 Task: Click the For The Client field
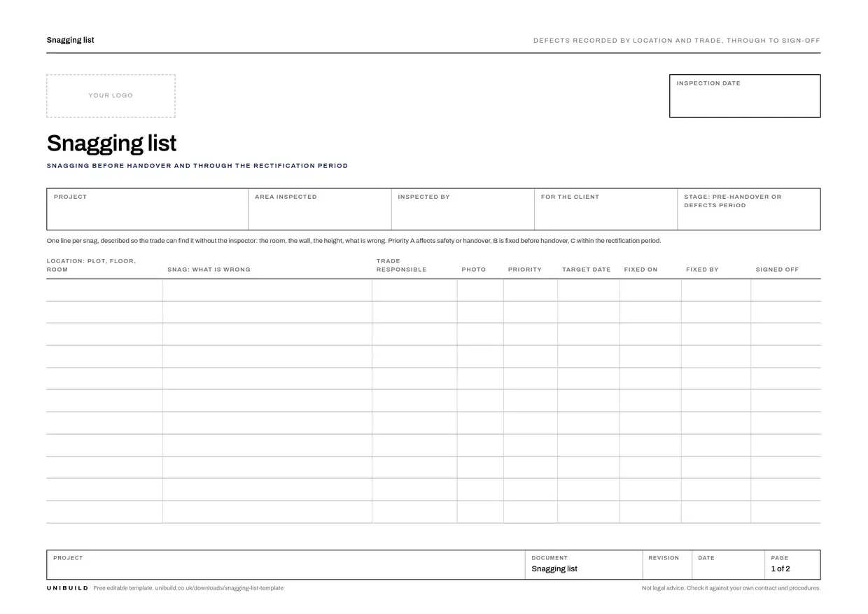(606, 209)
